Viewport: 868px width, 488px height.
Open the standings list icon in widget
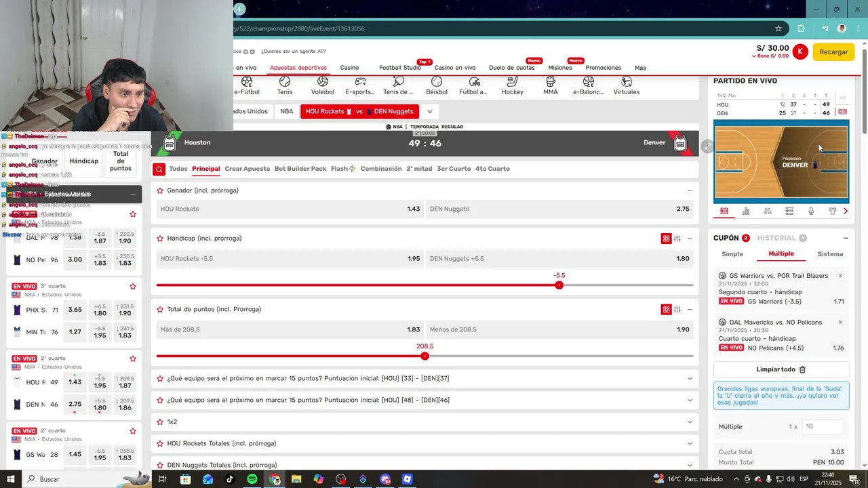(x=789, y=211)
